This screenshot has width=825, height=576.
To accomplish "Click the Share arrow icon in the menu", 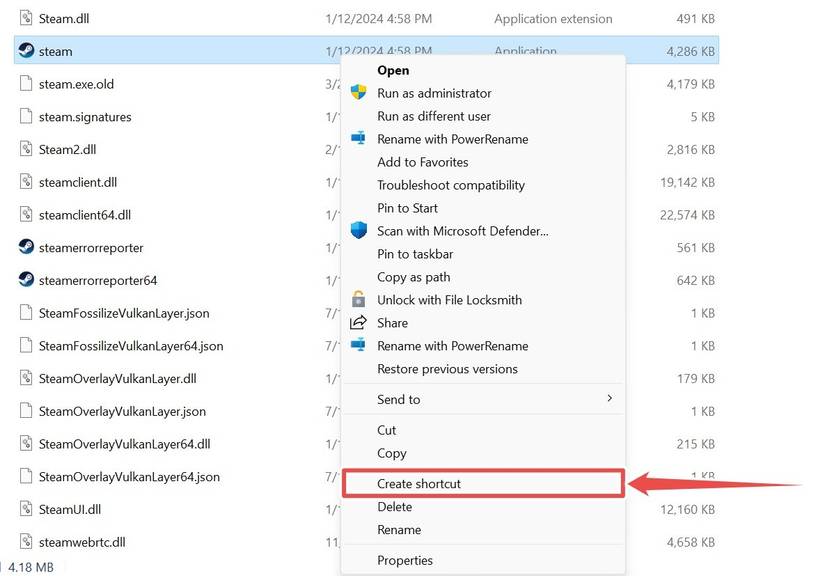I will click(358, 323).
